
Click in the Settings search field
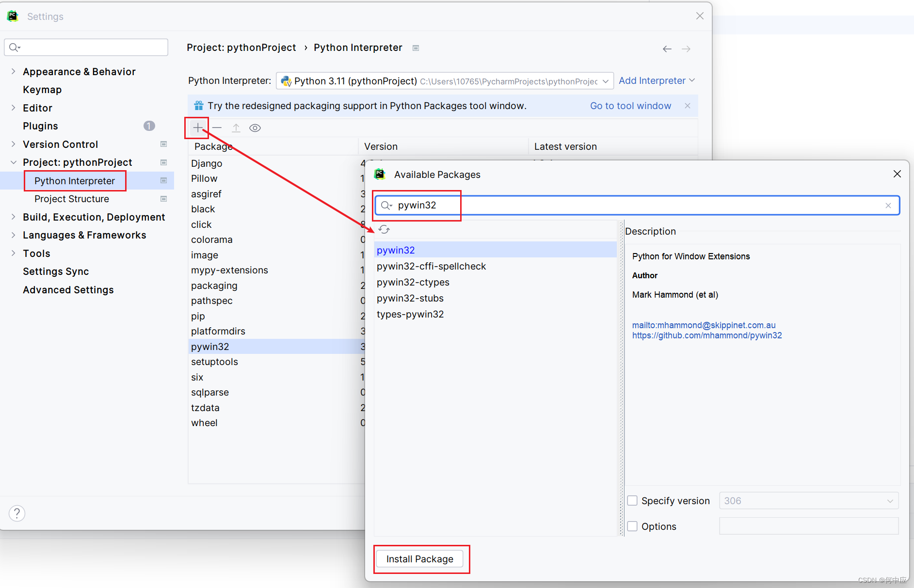coord(86,47)
